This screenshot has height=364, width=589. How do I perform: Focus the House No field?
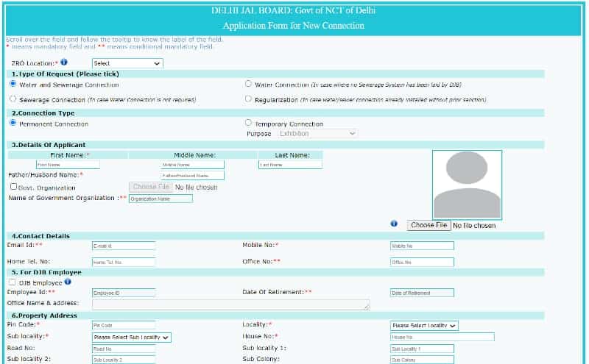[442, 337]
